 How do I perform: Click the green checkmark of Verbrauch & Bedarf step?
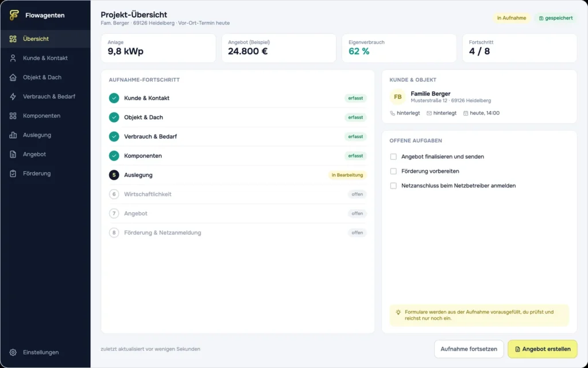click(x=114, y=136)
